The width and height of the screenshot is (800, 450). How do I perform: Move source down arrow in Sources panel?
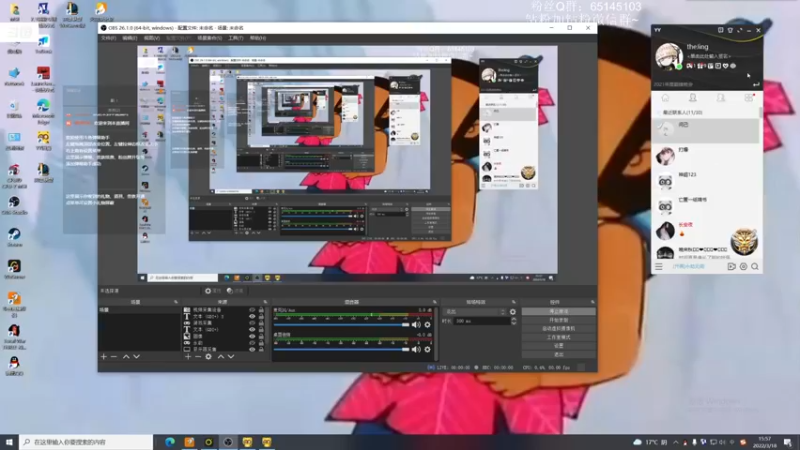(x=231, y=357)
